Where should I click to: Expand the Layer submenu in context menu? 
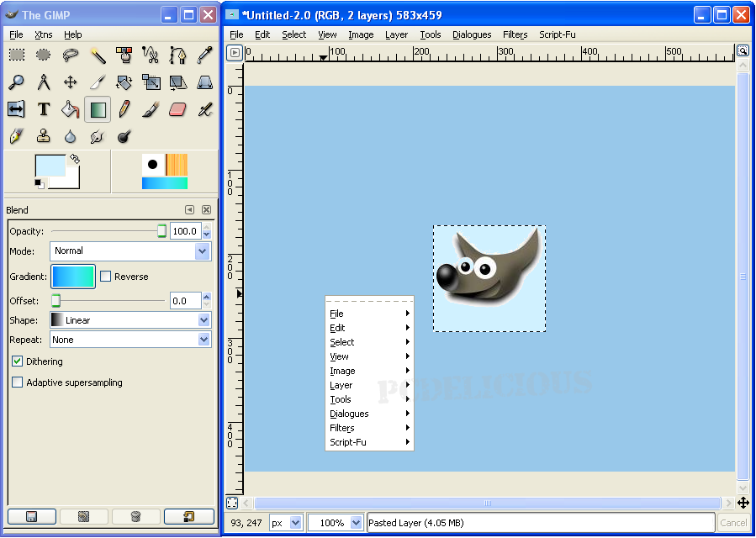pyautogui.click(x=369, y=385)
